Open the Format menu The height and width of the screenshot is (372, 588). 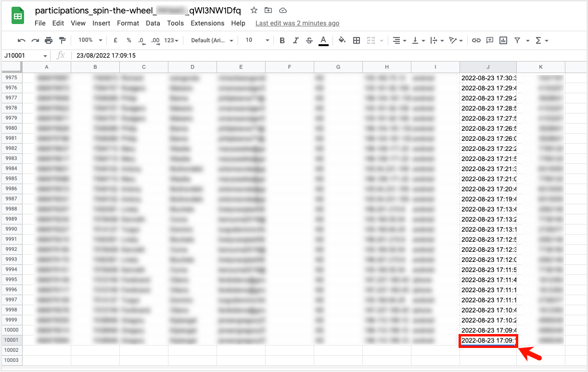128,23
